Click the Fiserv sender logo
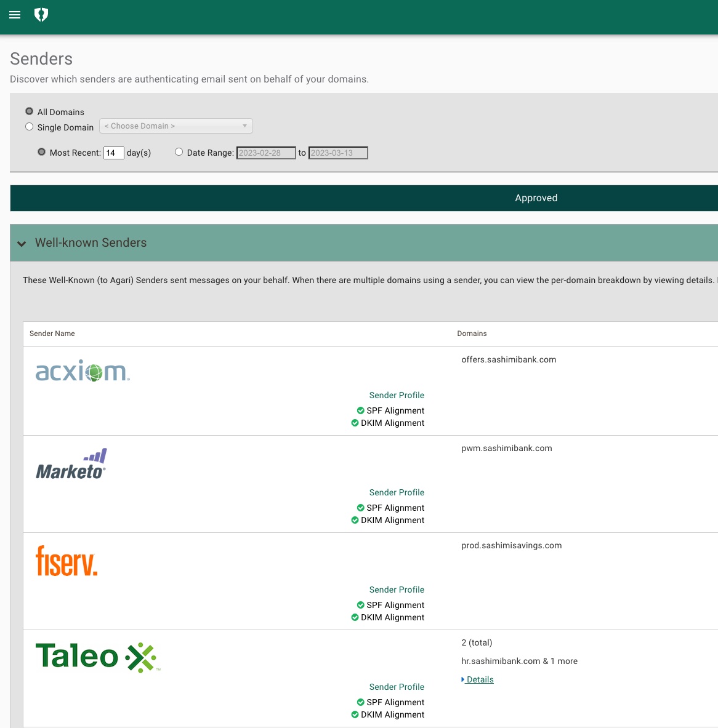Screen dimensions: 718x728 click(x=67, y=561)
